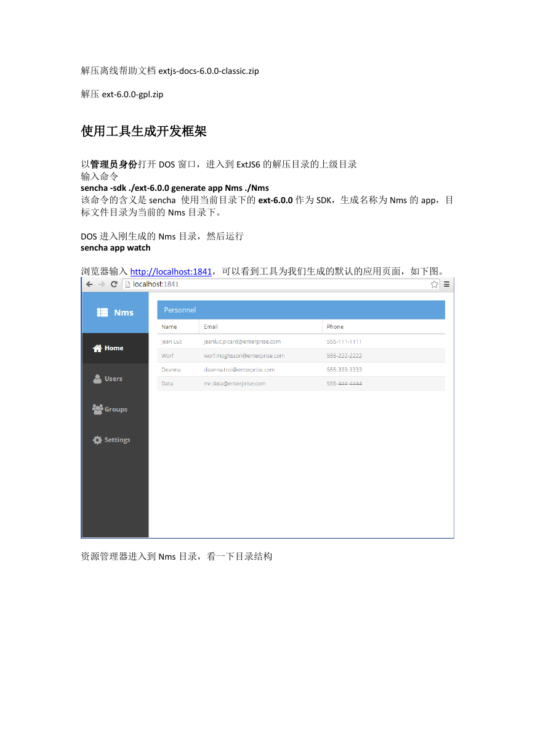This screenshot has width=535, height=756.
Task: Click the Users person icon
Action: pyautogui.click(x=97, y=379)
